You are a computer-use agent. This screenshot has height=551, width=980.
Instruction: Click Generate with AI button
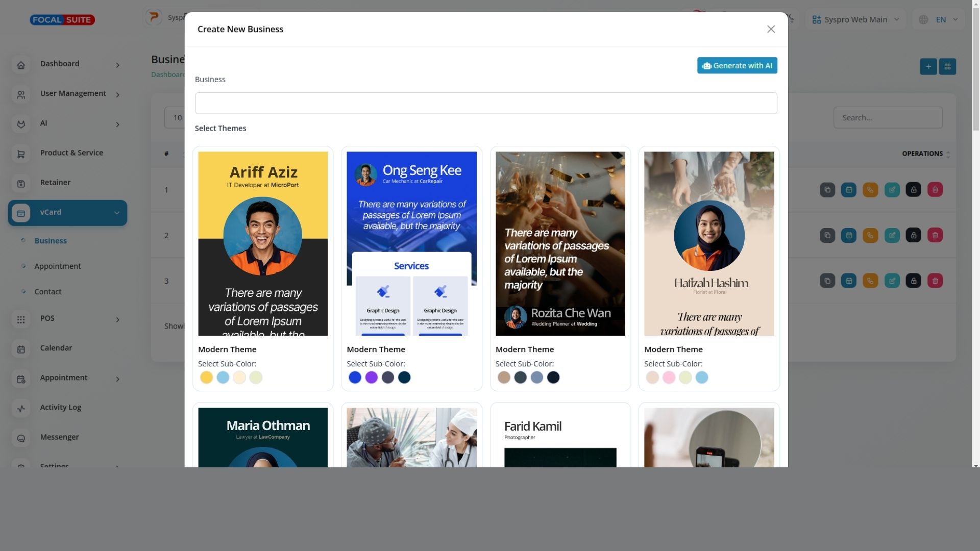tap(737, 66)
